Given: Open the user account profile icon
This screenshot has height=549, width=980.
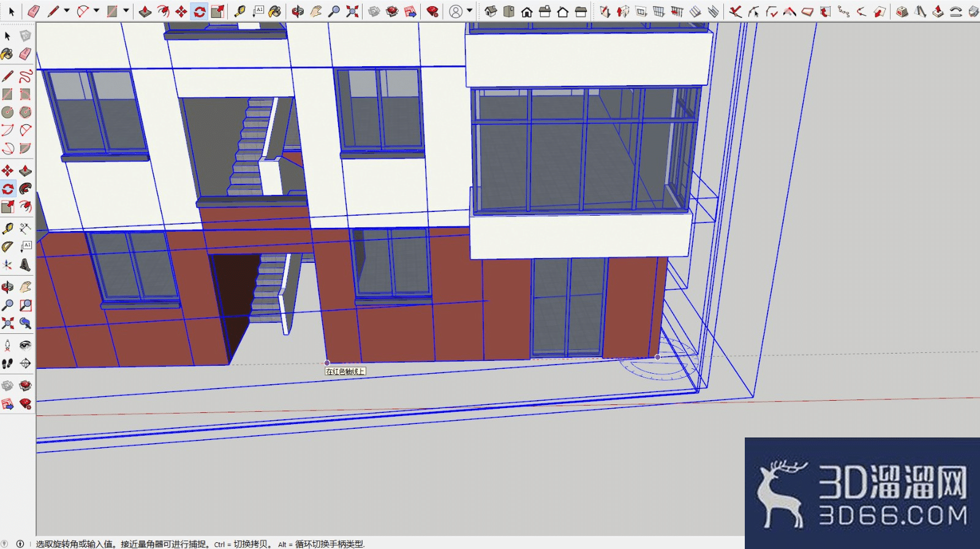Looking at the screenshot, I should pyautogui.click(x=456, y=11).
